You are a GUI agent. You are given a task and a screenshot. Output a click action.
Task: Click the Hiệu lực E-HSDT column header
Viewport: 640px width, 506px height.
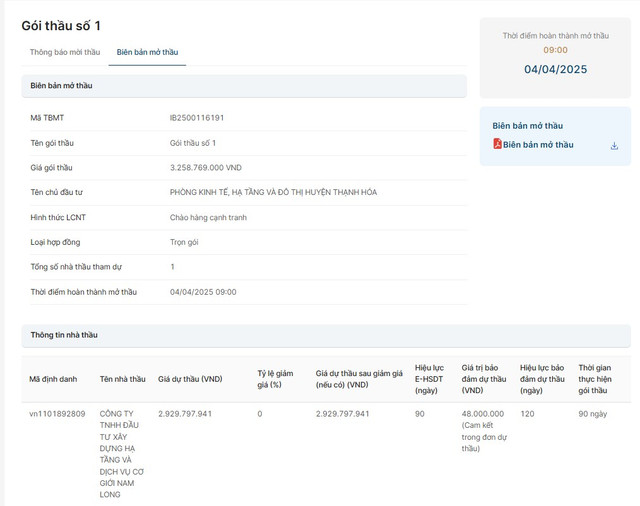(429, 379)
